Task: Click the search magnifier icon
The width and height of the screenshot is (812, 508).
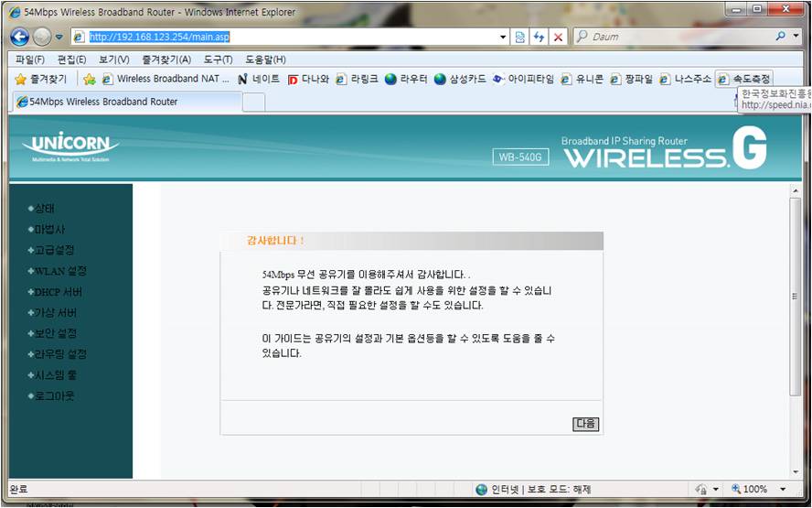Action: click(780, 37)
